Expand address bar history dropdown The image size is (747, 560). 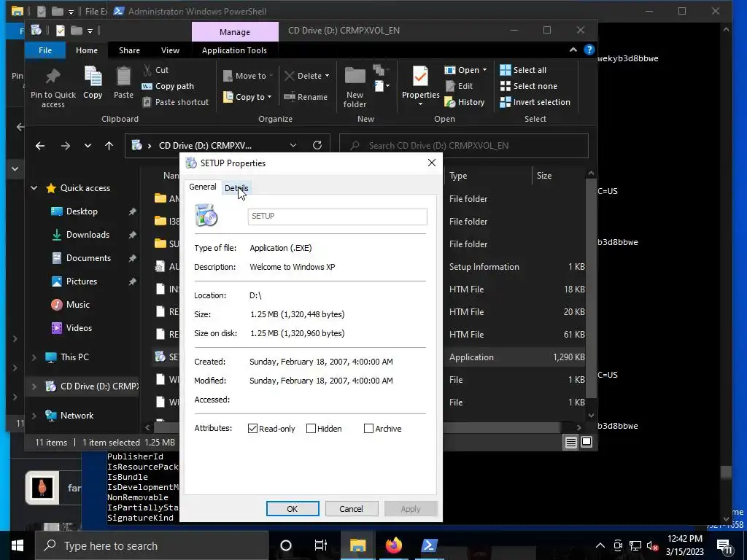click(x=293, y=145)
